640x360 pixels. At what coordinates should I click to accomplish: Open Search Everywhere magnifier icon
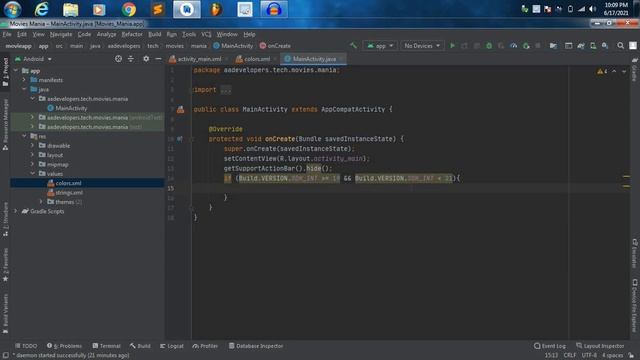(620, 46)
